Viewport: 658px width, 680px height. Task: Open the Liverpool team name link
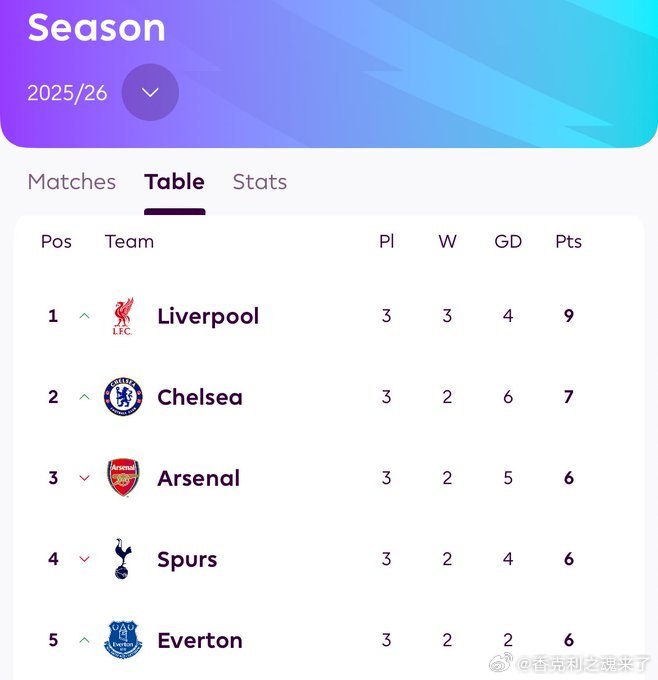208,316
